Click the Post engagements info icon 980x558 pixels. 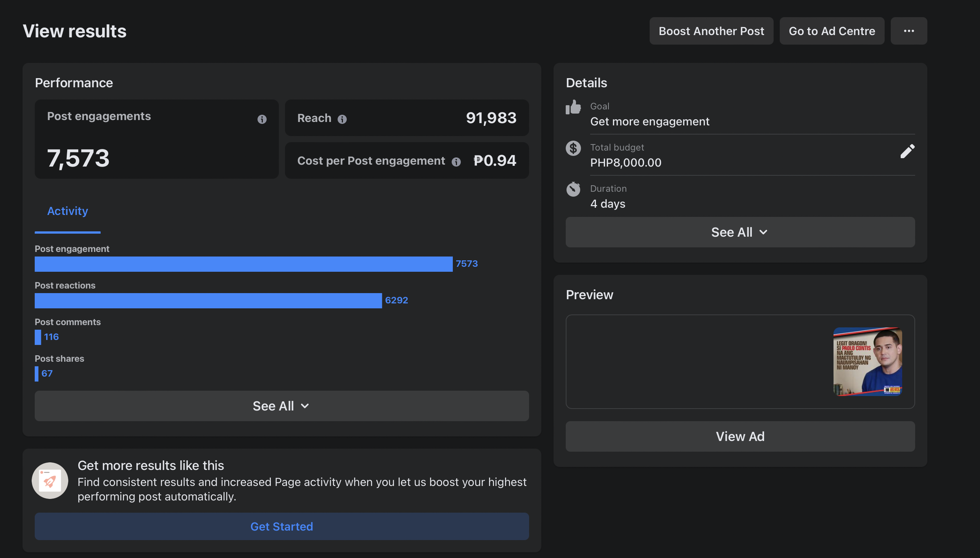tap(262, 119)
